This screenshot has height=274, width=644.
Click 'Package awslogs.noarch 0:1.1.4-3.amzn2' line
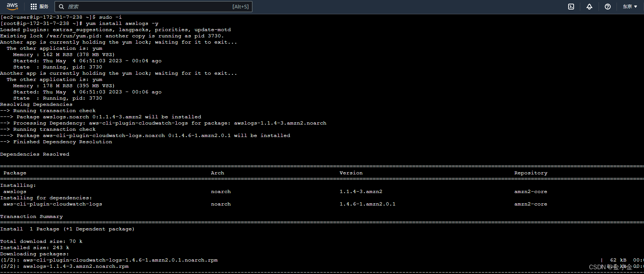point(101,117)
